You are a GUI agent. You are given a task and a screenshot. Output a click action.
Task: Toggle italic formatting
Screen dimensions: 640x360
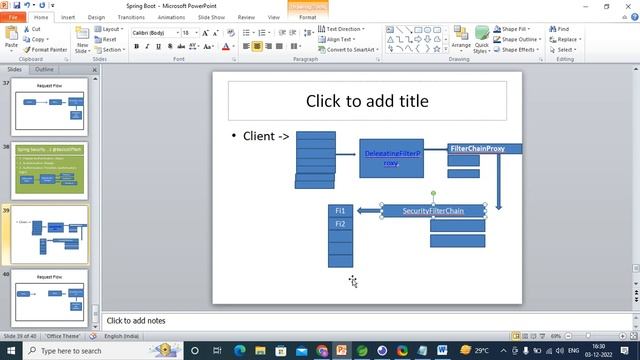147,47
